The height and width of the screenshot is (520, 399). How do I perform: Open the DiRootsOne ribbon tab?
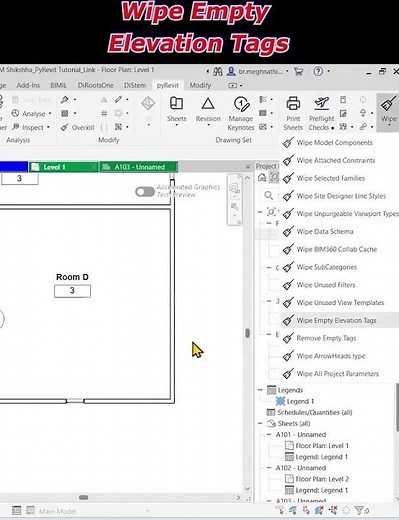pos(96,85)
